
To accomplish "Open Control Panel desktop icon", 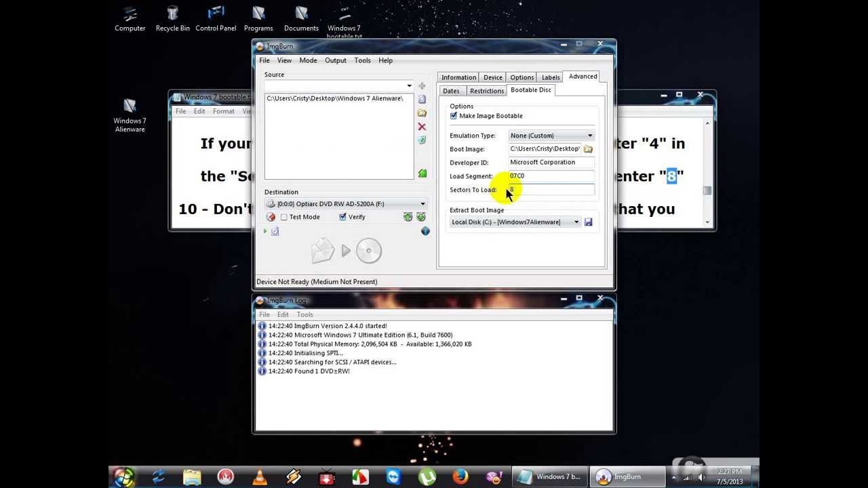I will pos(216,18).
